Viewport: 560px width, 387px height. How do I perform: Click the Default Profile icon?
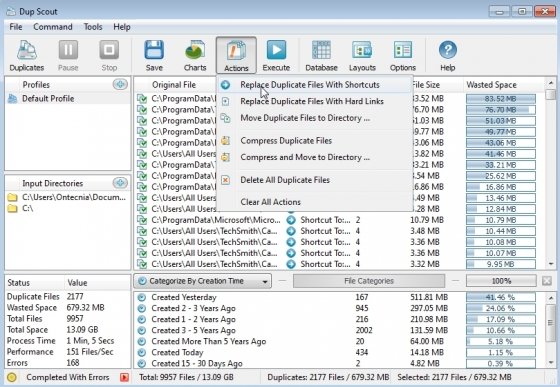pyautogui.click(x=12, y=99)
